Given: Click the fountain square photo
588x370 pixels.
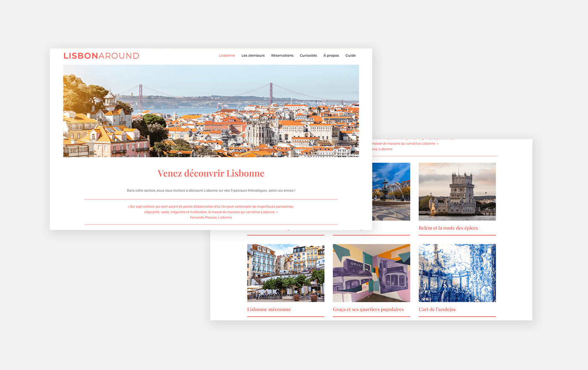Looking at the screenshot, I should click(x=391, y=192).
